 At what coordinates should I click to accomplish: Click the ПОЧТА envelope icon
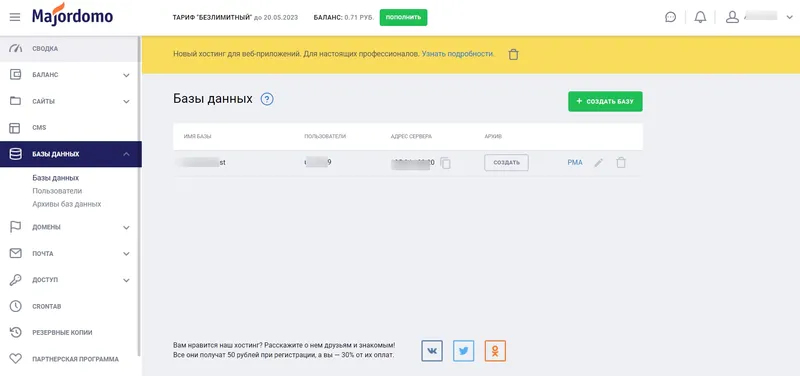pyautogui.click(x=16, y=253)
